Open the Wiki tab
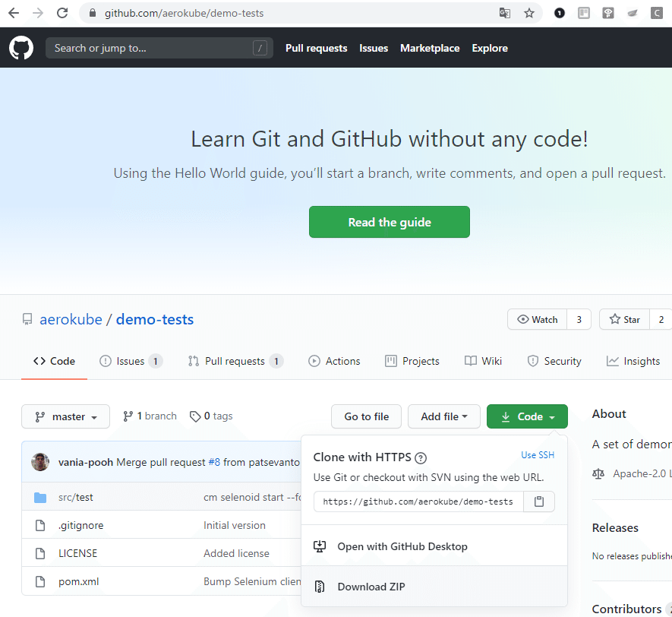Screen dimensions: 672x617 point(483,361)
